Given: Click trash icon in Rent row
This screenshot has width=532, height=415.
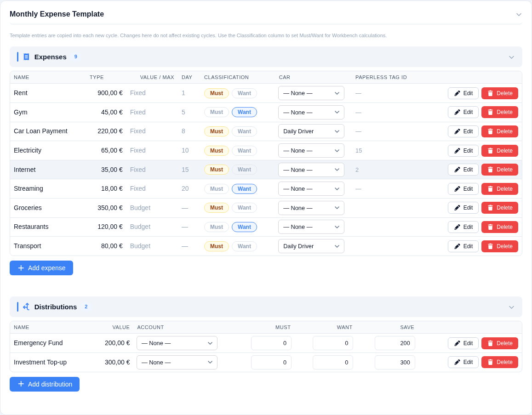Looking at the screenshot, I should coord(490,93).
